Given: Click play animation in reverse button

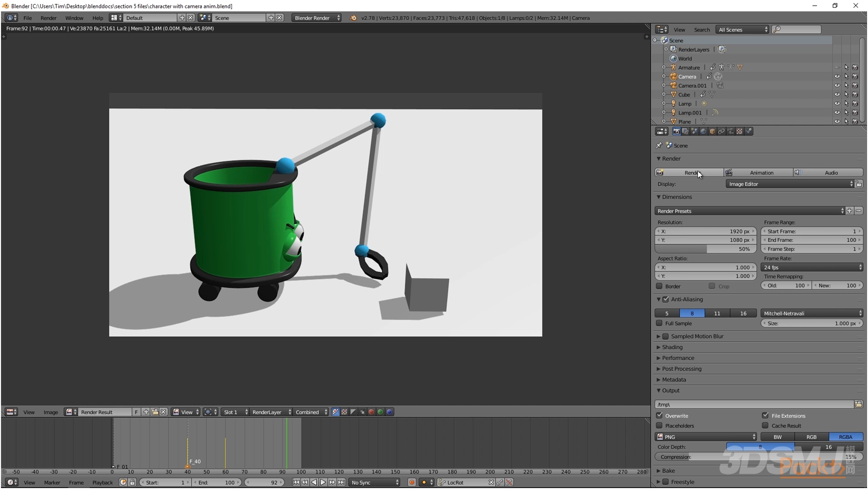Looking at the screenshot, I should 314,482.
